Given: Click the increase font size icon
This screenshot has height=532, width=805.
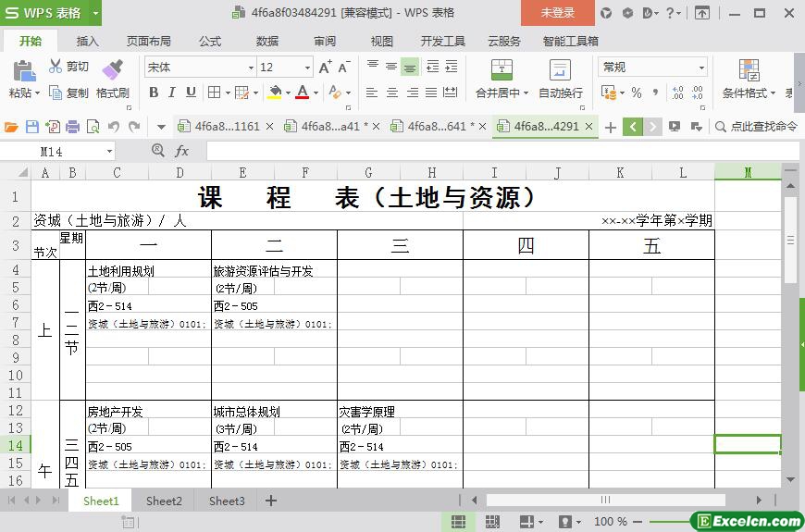Looking at the screenshot, I should point(325,67).
